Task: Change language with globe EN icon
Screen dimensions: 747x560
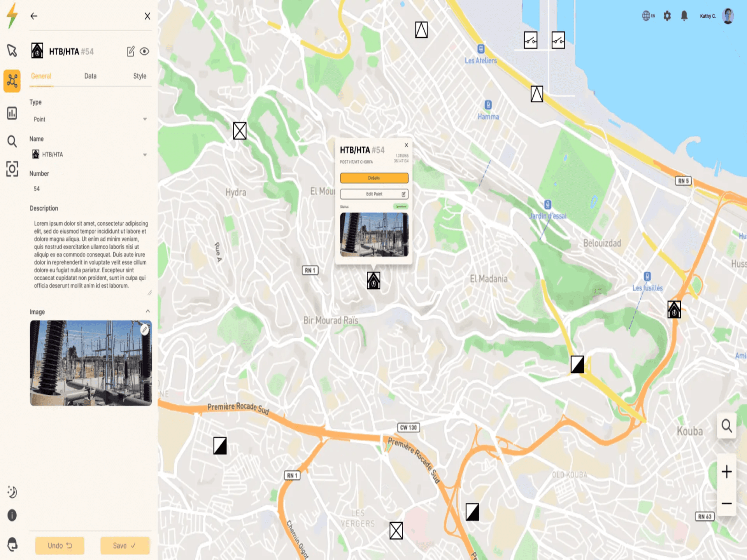Action: pyautogui.click(x=648, y=16)
